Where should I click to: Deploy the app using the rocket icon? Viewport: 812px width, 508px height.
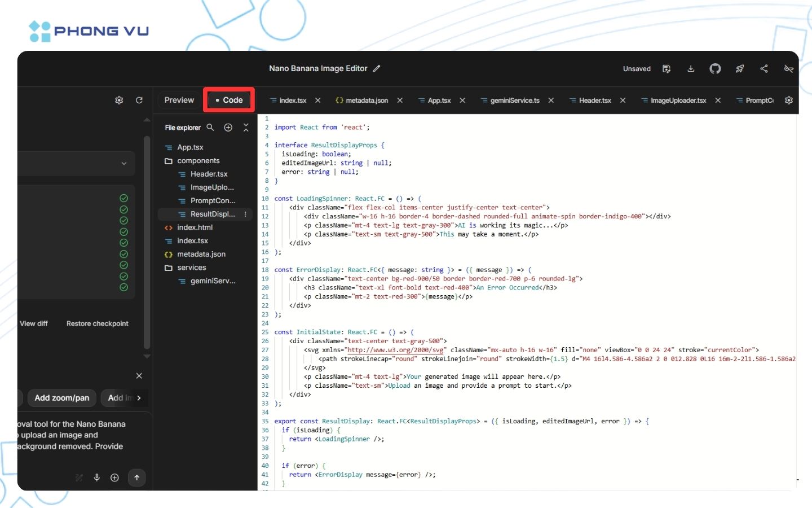[x=740, y=68]
